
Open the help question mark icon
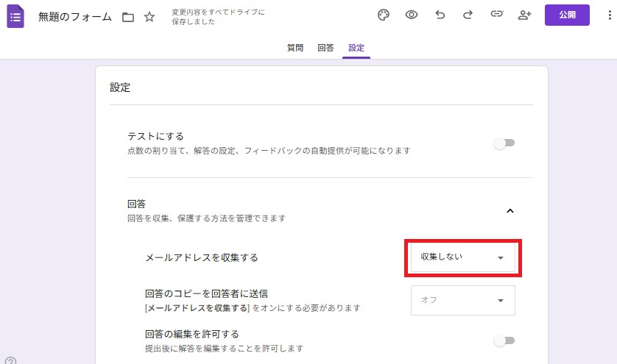point(10,360)
